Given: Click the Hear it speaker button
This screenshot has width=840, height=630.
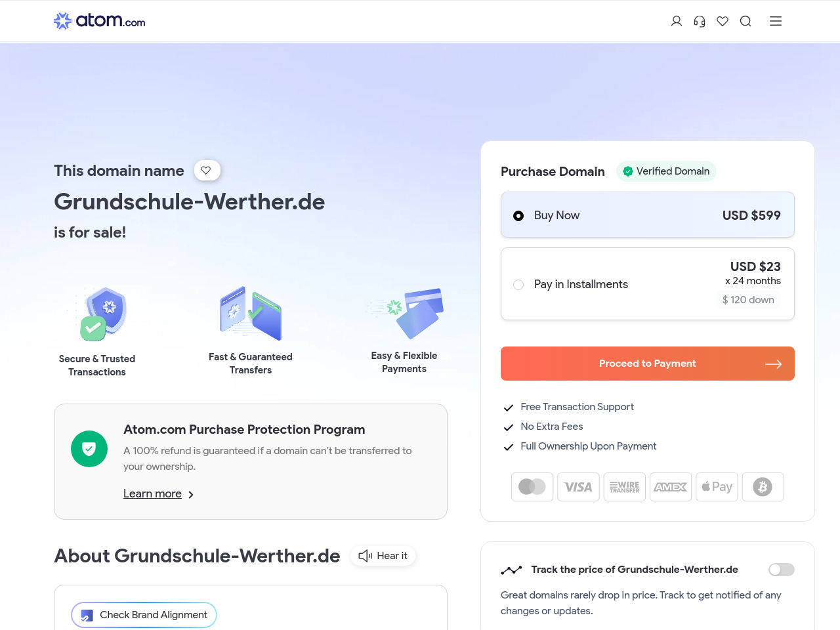Looking at the screenshot, I should [x=383, y=556].
